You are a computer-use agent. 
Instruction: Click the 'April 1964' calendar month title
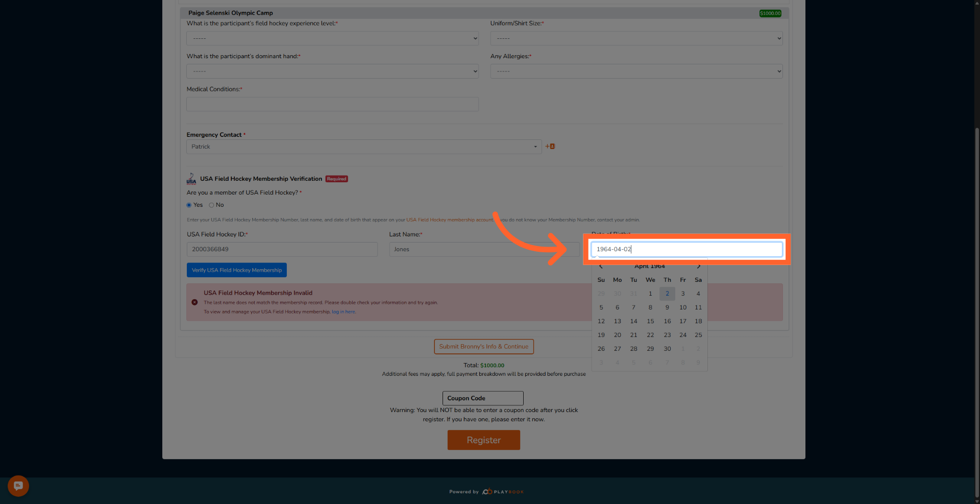650,267
